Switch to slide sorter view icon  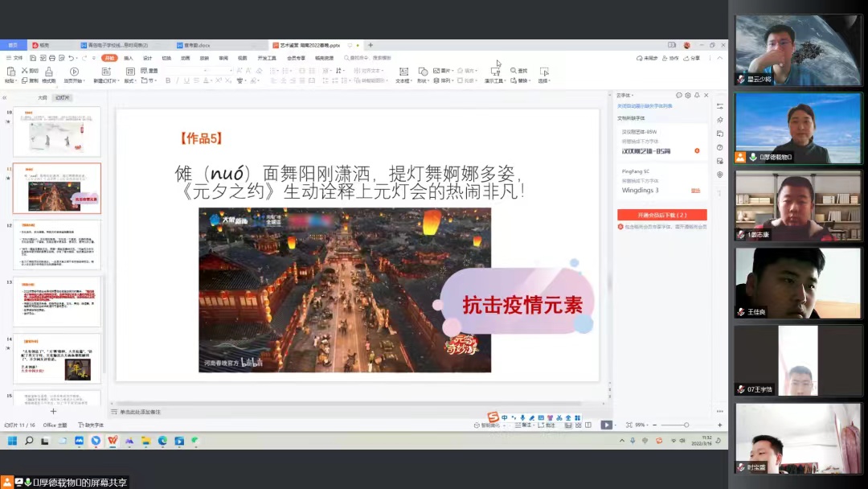click(x=579, y=425)
